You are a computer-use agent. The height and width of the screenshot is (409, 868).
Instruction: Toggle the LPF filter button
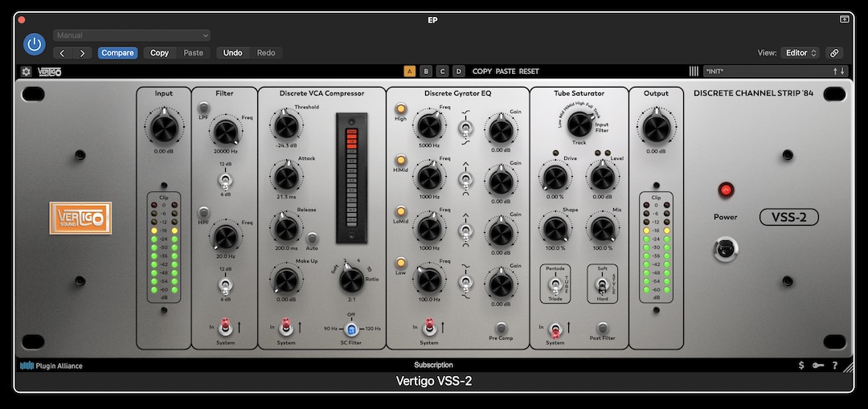point(204,107)
